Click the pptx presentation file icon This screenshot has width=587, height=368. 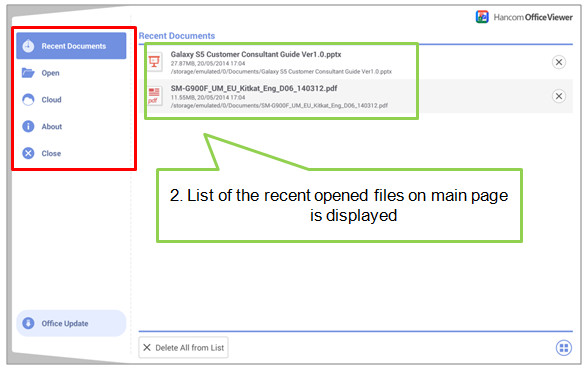pos(154,62)
